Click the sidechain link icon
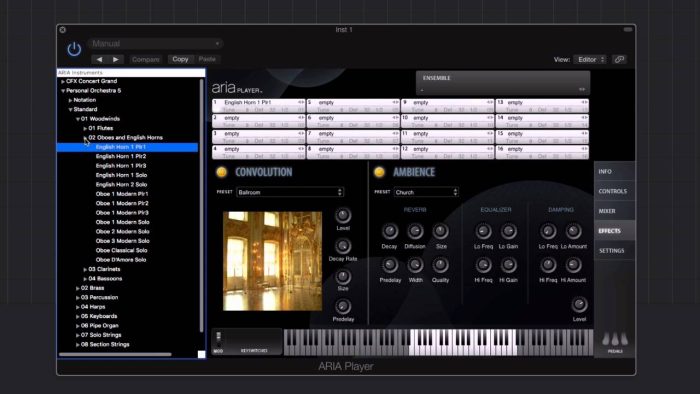This screenshot has height=394, width=700. [619, 59]
